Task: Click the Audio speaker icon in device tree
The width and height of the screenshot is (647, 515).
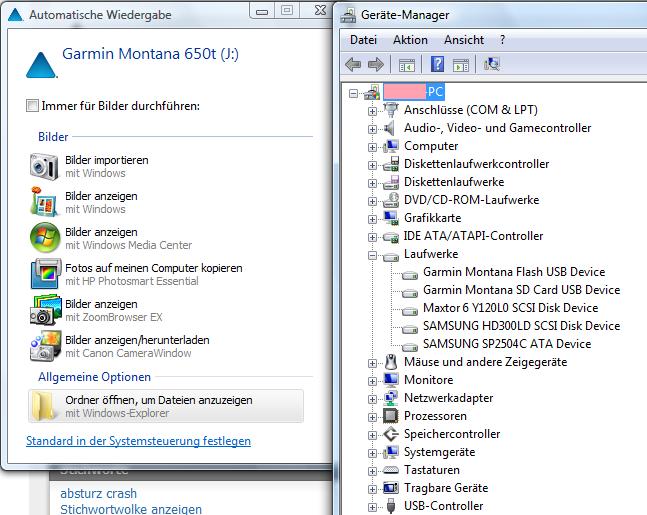Action: pos(390,128)
